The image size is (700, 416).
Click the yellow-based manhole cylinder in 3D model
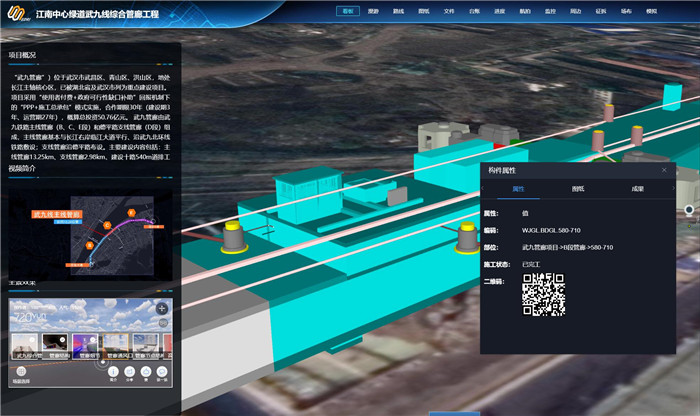tap(235, 238)
